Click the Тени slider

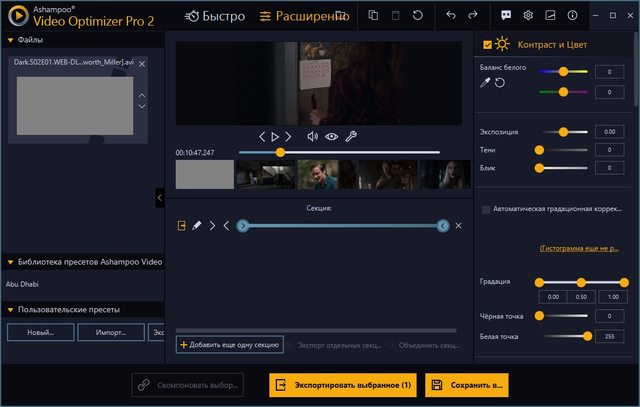click(563, 150)
